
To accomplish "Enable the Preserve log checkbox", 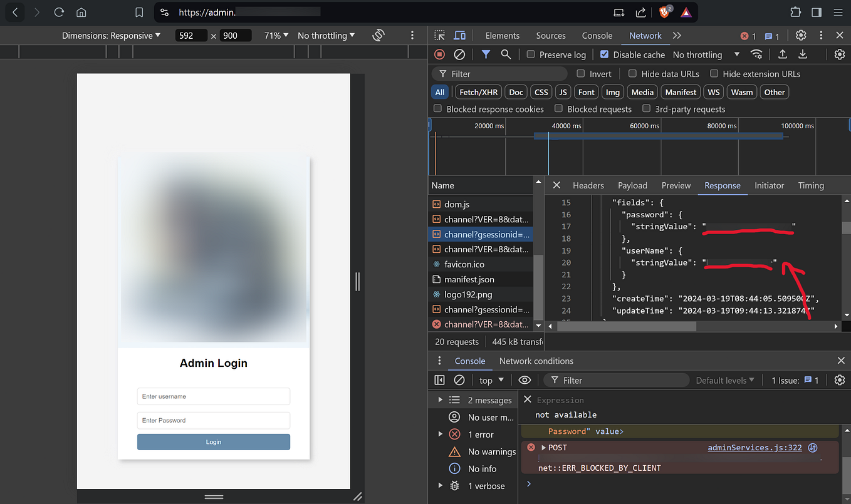I will [531, 54].
